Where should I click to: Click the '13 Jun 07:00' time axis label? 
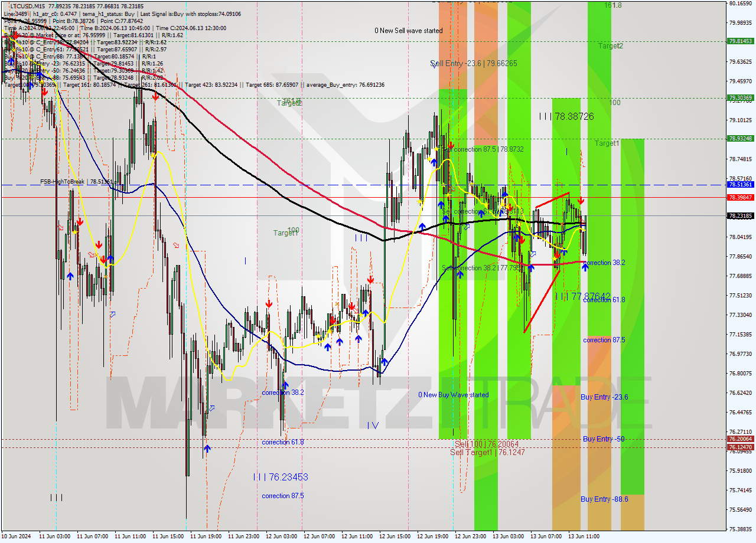click(x=546, y=537)
